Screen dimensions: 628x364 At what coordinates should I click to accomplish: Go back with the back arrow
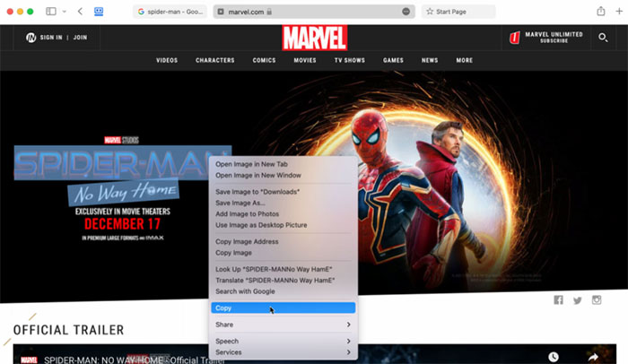pyautogui.click(x=80, y=12)
